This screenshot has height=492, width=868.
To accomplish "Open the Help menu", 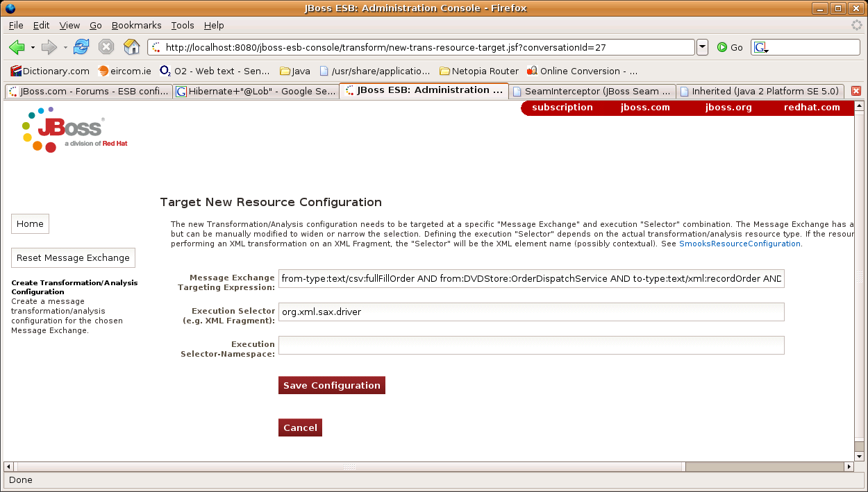I will [214, 25].
